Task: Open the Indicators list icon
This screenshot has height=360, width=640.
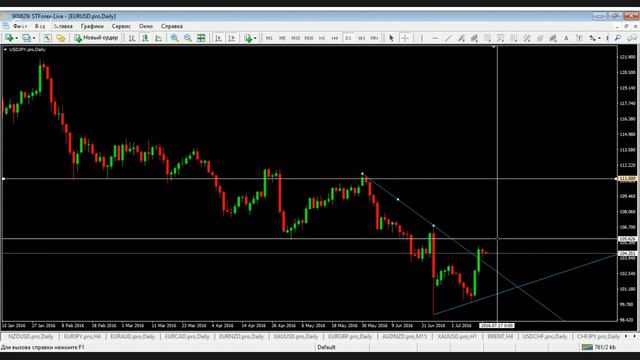Action: (x=248, y=38)
